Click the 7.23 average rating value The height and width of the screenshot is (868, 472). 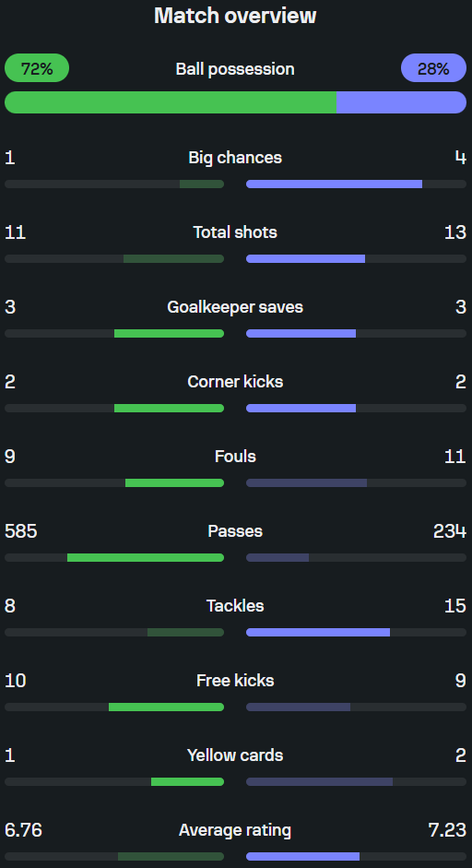[x=447, y=830]
